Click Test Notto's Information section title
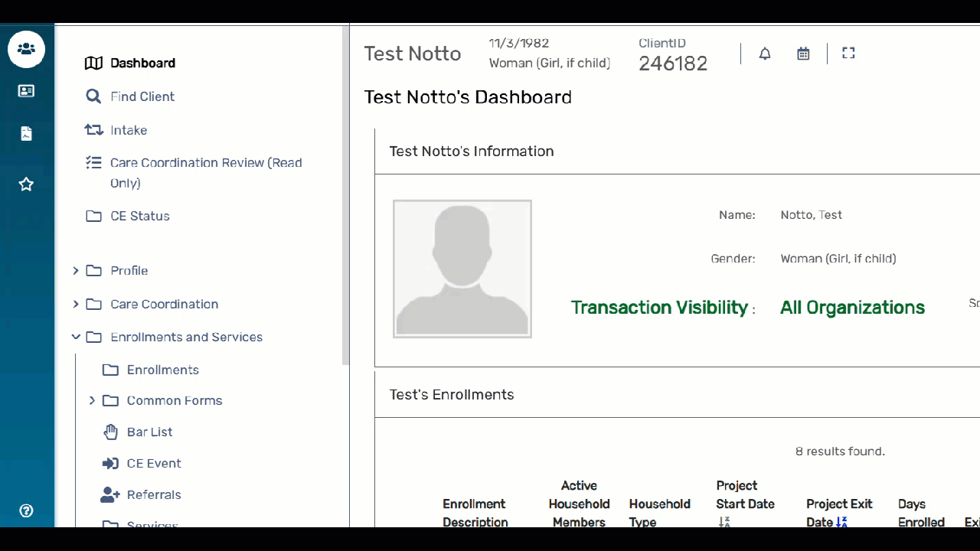 click(x=472, y=152)
